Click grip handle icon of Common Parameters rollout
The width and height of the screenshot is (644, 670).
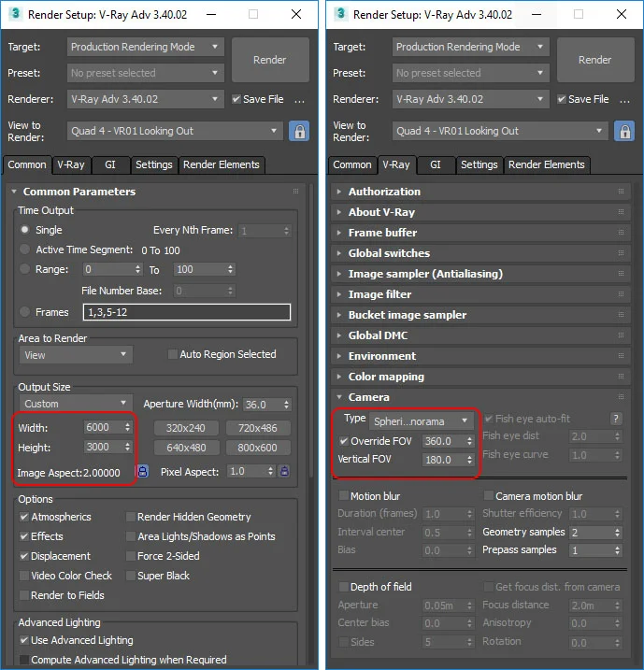click(295, 191)
